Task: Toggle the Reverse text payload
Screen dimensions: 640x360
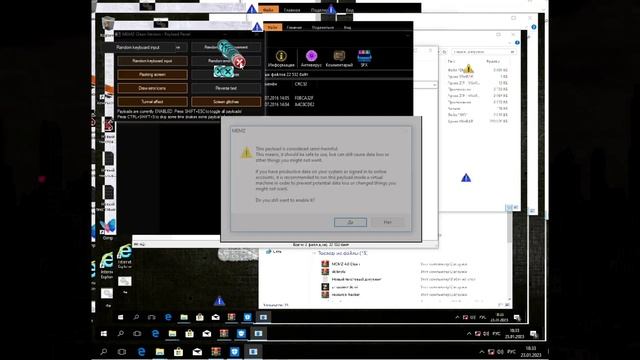Action: coord(226,88)
